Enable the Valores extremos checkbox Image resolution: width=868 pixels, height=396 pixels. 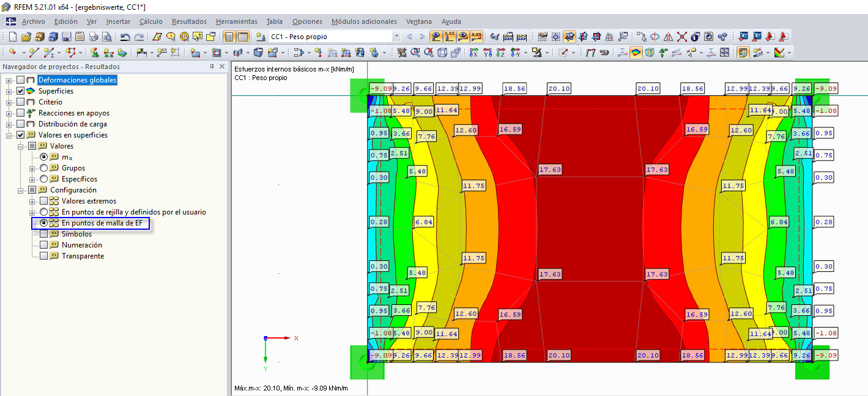(x=44, y=201)
